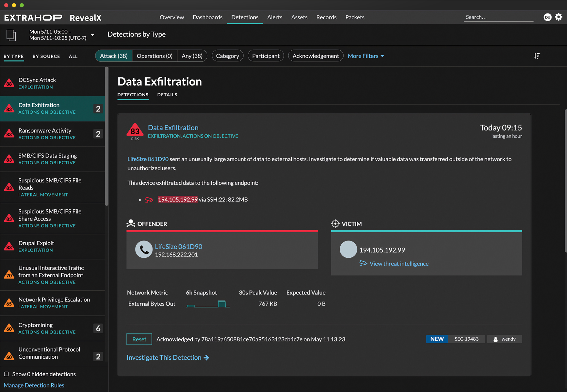This screenshot has height=392, width=567.
Task: Open the settings gear icon
Action: point(559,17)
